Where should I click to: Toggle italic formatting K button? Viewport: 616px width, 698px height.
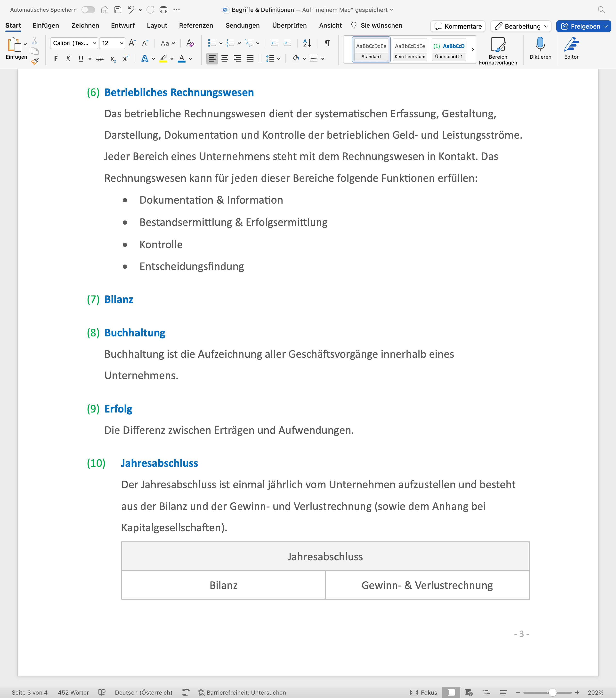(x=68, y=59)
